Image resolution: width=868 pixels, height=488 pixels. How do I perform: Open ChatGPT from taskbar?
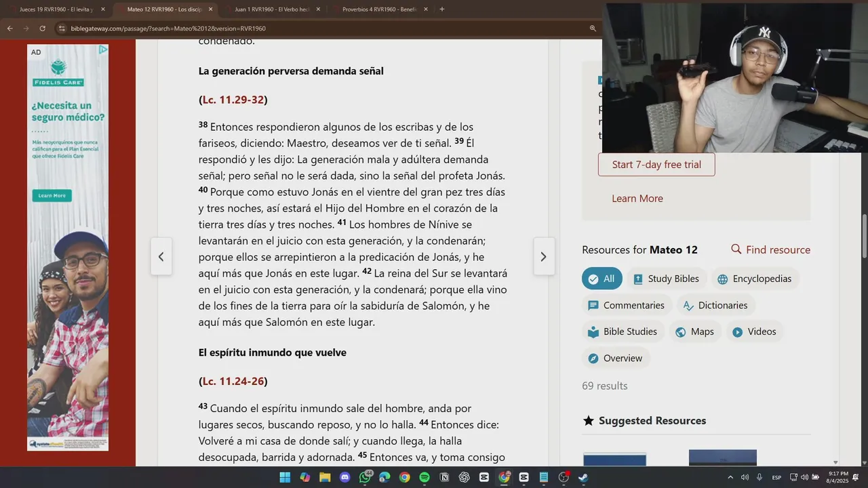pos(465,477)
